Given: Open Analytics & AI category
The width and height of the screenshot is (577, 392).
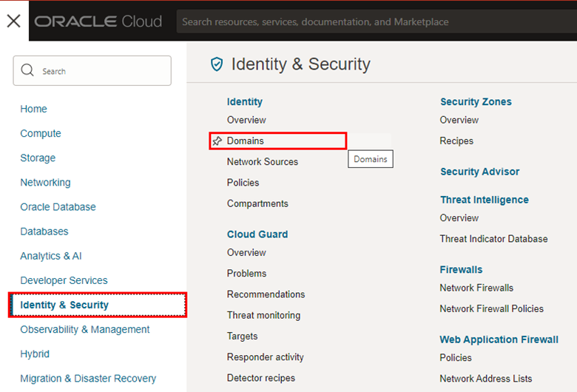Looking at the screenshot, I should click(51, 256).
